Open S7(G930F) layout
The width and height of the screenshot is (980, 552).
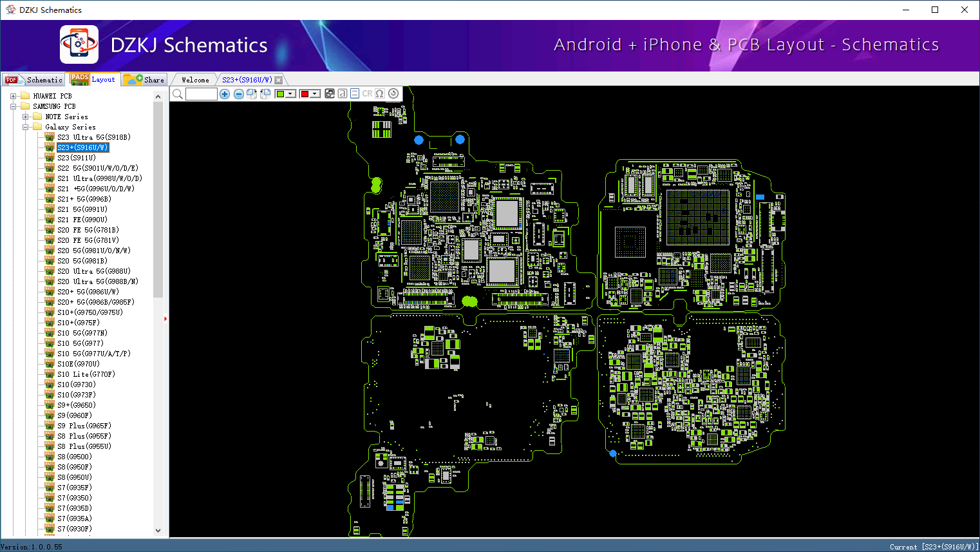74,529
